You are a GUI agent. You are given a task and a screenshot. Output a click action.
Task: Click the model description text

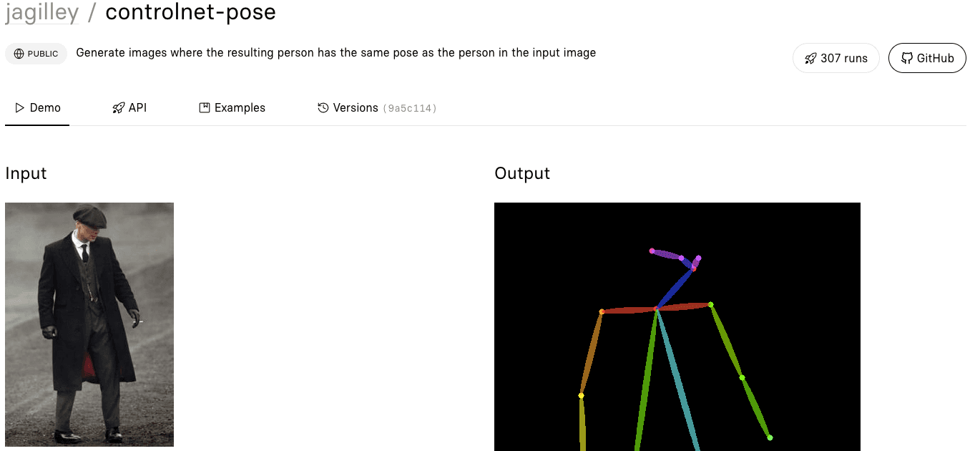click(335, 53)
